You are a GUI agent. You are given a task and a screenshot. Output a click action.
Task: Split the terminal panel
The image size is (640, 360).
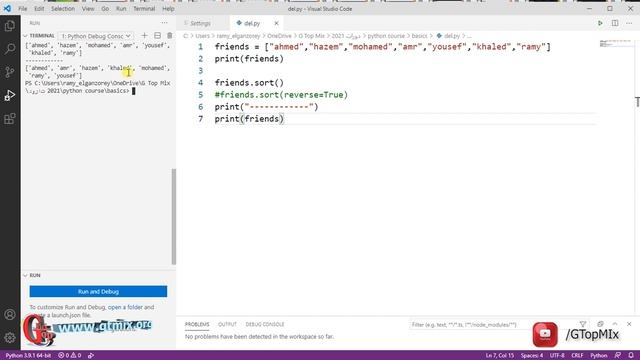point(158,36)
